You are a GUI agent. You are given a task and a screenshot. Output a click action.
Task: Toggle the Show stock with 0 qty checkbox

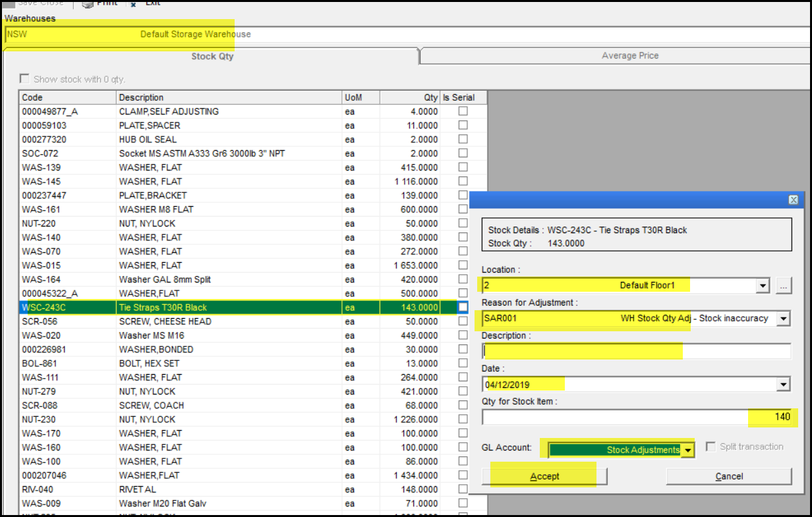pyautogui.click(x=25, y=79)
